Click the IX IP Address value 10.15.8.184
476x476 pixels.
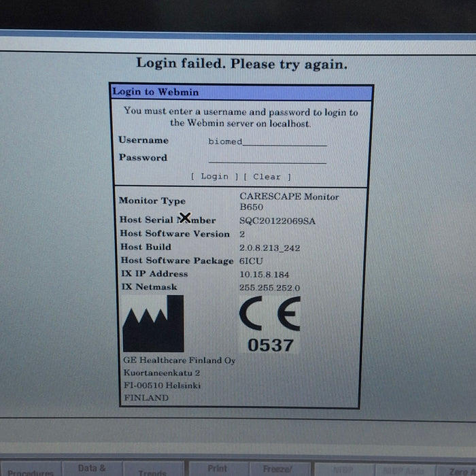click(x=265, y=274)
